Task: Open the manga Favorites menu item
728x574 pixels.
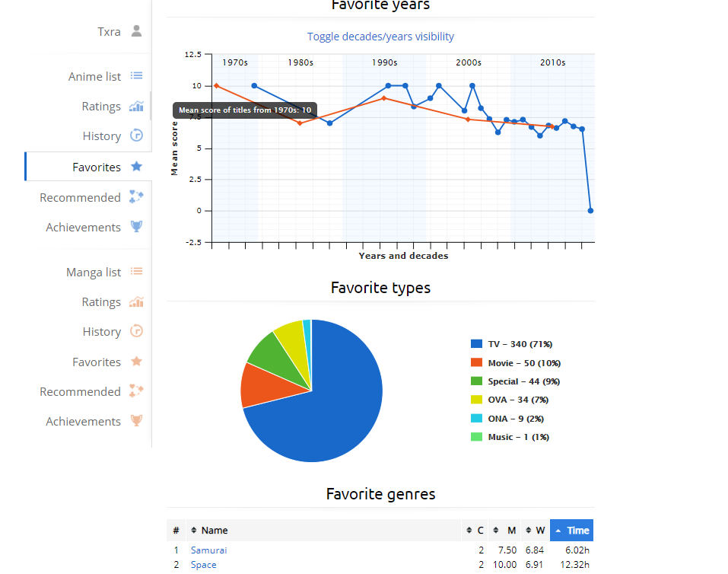Action: 97,362
